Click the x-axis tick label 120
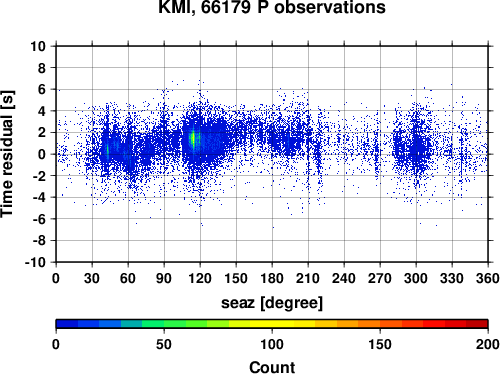 [200, 278]
